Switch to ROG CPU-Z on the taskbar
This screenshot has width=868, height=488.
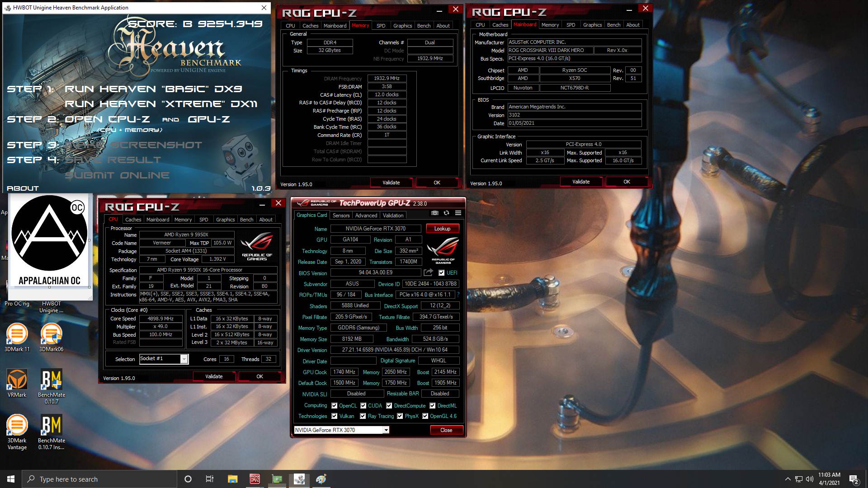coord(255,479)
